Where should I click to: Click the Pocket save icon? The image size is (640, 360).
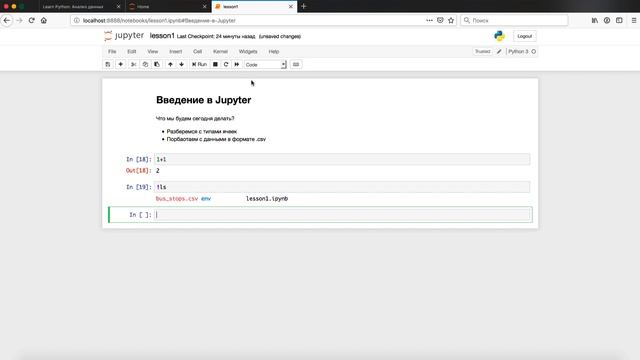[440, 20]
